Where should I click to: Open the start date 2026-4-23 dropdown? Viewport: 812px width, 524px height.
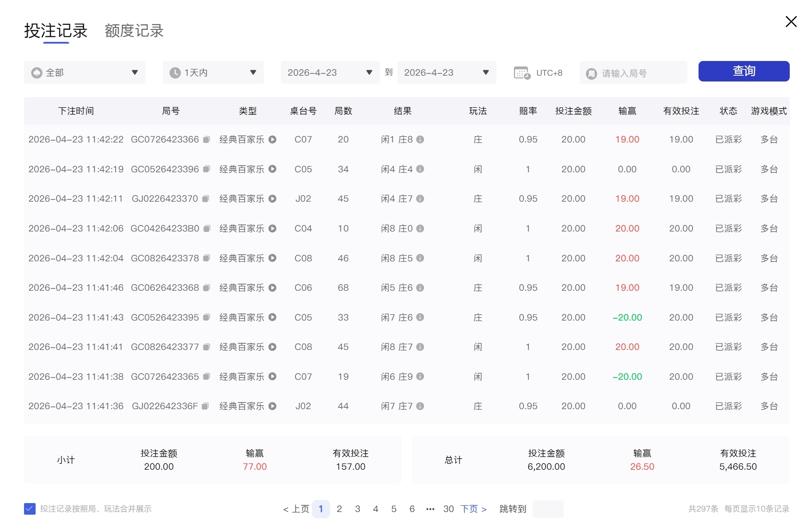point(330,73)
